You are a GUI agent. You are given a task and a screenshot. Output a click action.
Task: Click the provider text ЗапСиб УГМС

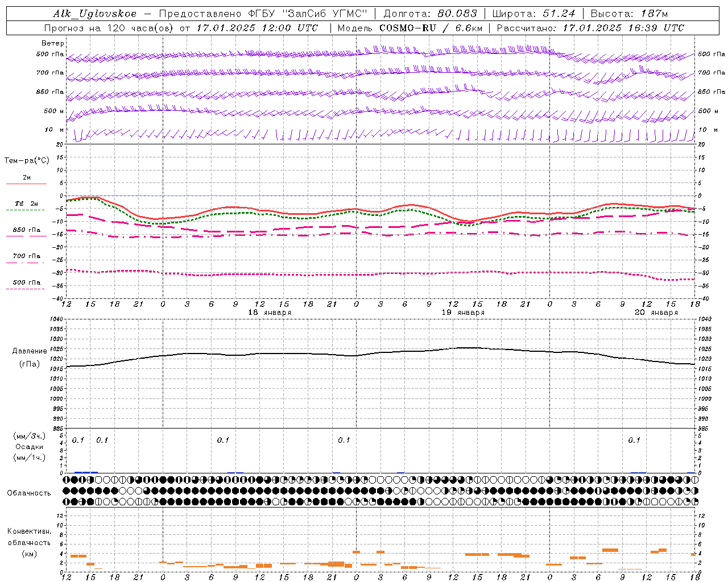(325, 14)
